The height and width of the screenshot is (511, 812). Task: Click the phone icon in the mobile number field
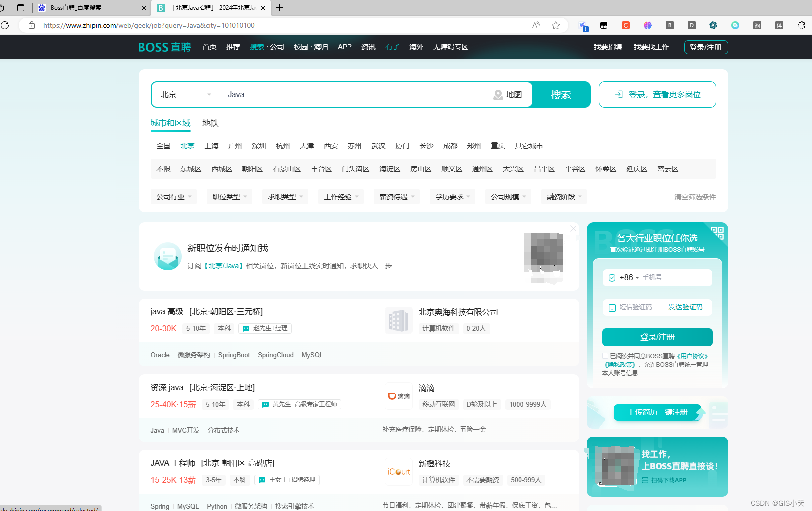[x=612, y=277]
